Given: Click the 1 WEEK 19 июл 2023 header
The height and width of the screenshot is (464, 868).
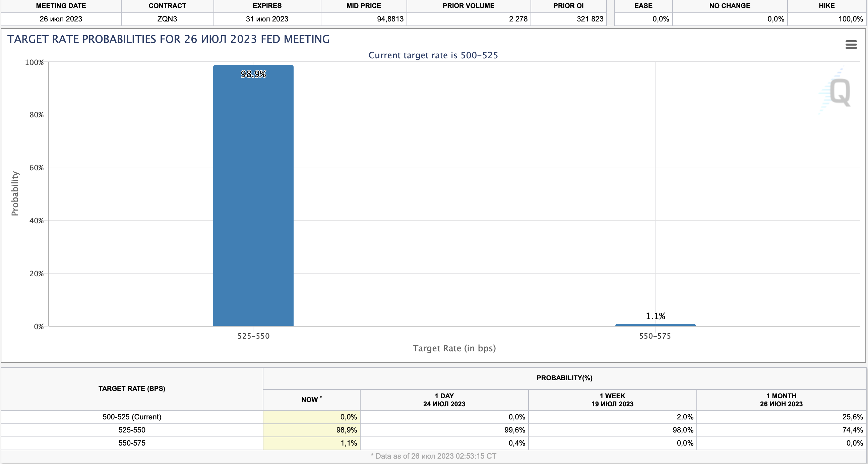Looking at the screenshot, I should [612, 400].
